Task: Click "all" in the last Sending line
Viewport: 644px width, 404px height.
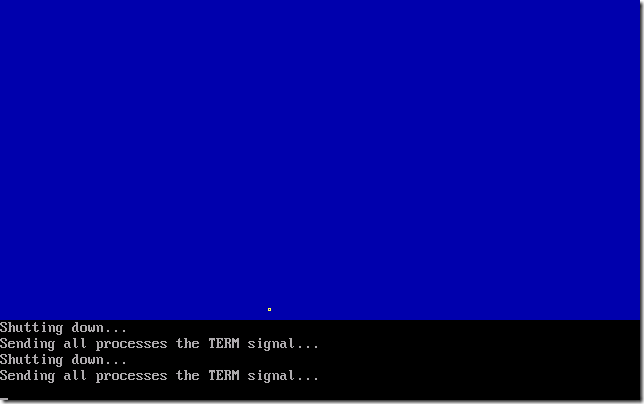Action: [75, 375]
